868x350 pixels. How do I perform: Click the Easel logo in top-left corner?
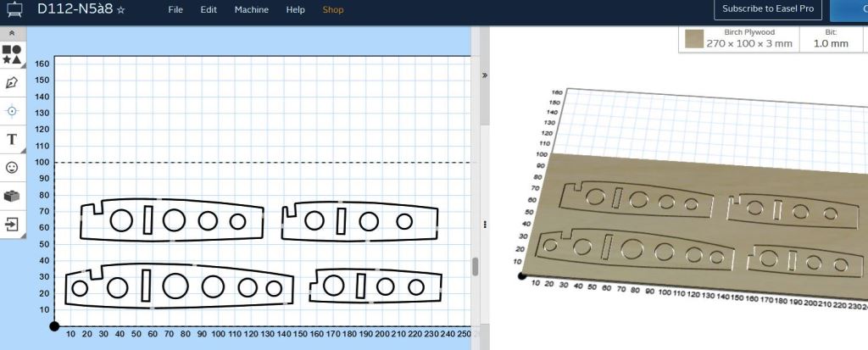pos(14,10)
